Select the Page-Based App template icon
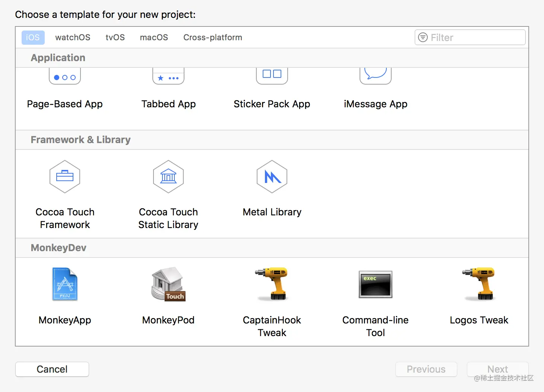 (x=65, y=76)
